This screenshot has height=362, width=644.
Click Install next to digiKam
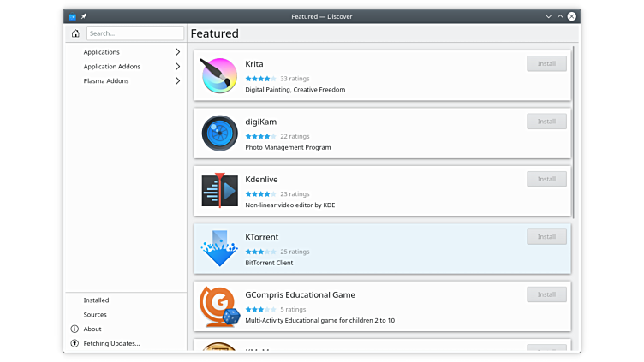(546, 122)
